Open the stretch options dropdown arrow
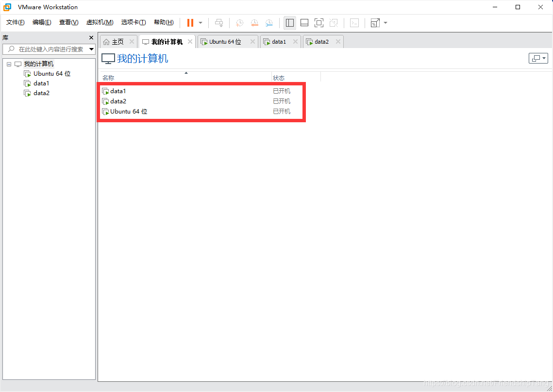The image size is (553, 392). 385,23
